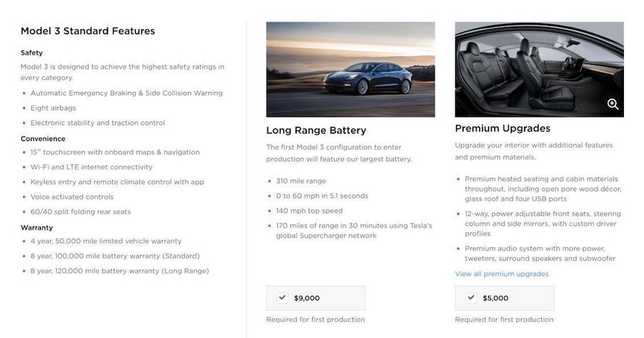Click the Model 3 car exterior image

tap(350, 69)
